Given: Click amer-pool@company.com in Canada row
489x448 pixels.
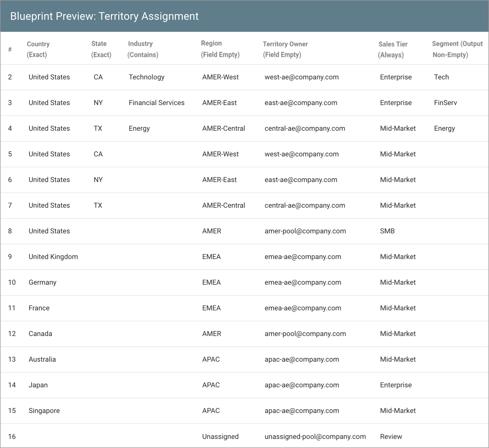Looking at the screenshot, I should (305, 334).
